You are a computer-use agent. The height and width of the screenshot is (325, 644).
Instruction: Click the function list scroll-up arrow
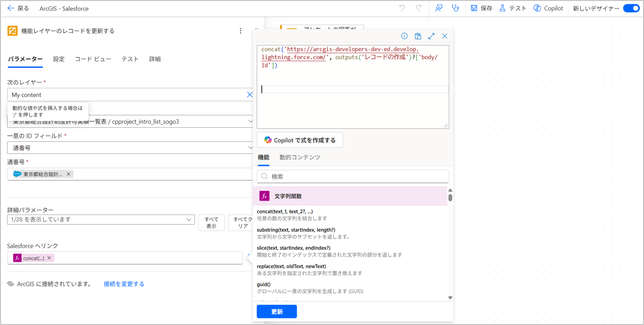[x=450, y=190]
